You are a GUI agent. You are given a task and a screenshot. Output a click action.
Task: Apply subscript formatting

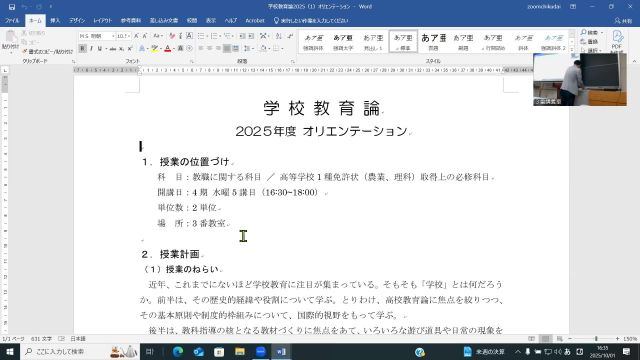(121, 49)
